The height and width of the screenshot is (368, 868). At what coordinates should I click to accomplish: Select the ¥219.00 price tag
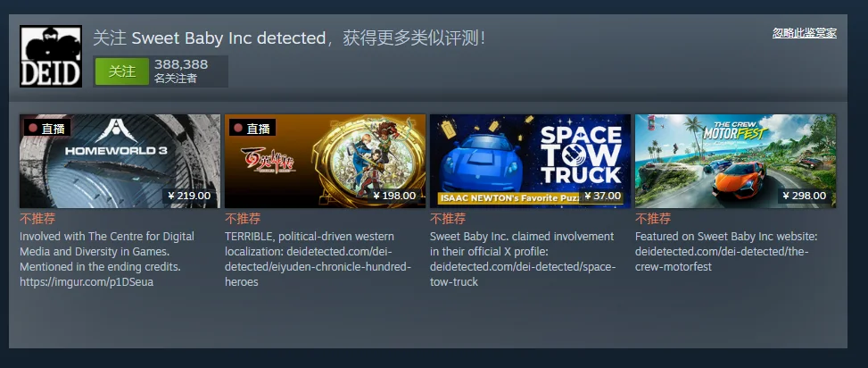tap(189, 196)
